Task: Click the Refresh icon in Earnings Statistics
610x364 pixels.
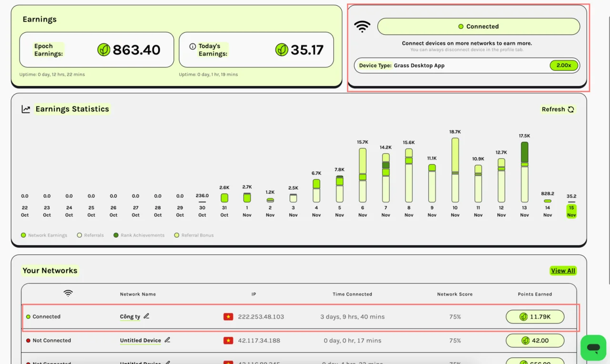Action: [x=571, y=109]
